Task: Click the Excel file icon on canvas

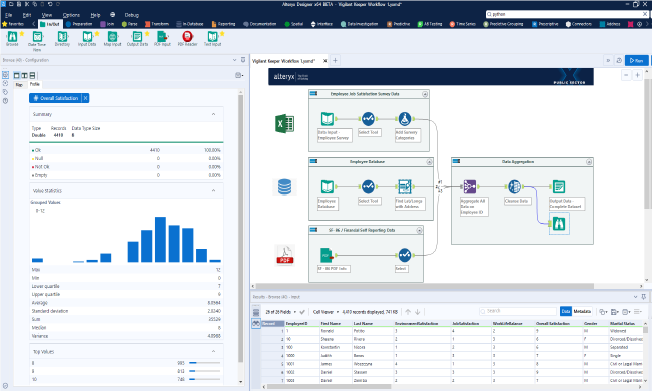Action: [284, 124]
